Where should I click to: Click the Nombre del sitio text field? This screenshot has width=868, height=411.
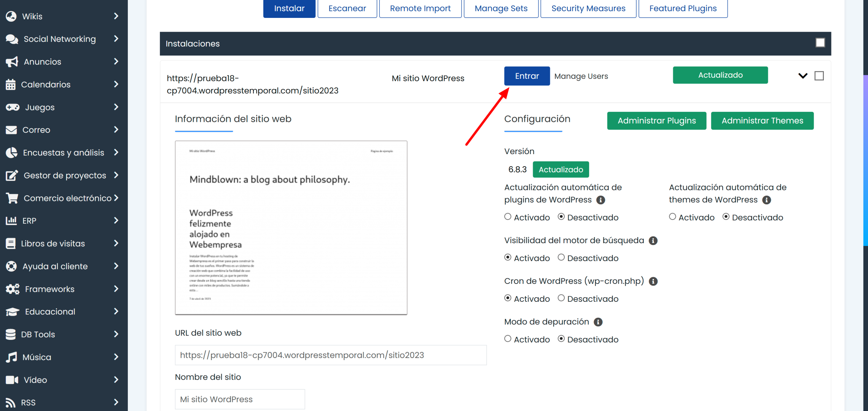[x=240, y=399]
